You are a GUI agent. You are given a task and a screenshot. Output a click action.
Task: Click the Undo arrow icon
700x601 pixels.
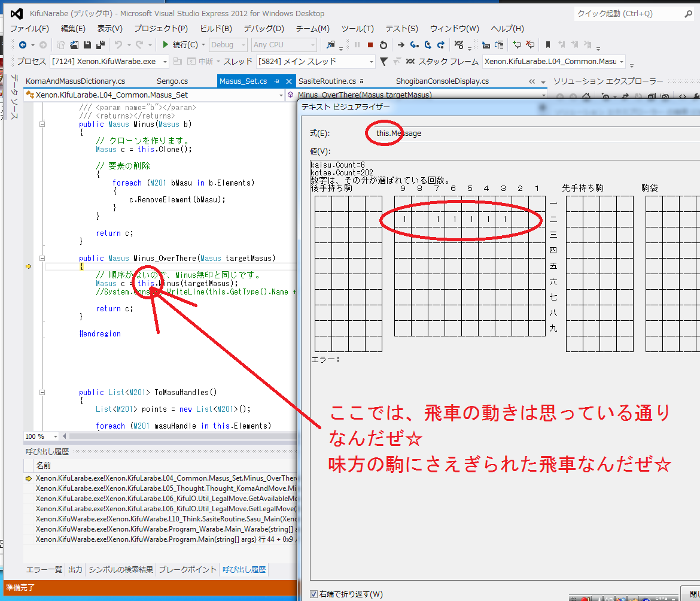118,45
